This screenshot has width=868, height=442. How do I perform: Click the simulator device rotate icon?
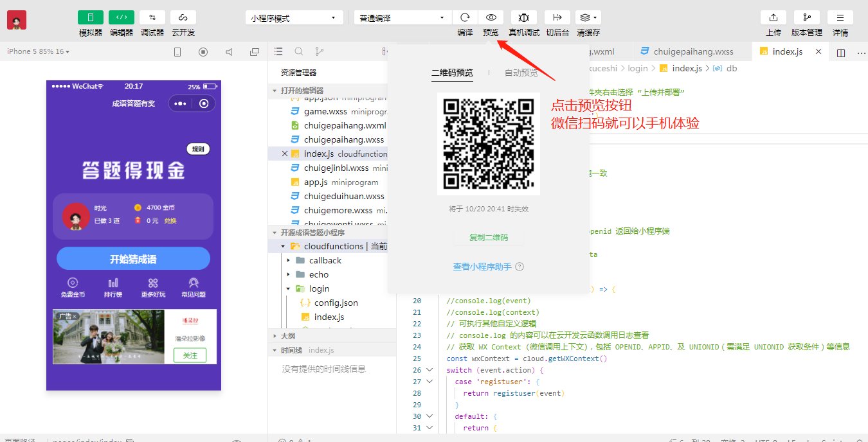[177, 52]
